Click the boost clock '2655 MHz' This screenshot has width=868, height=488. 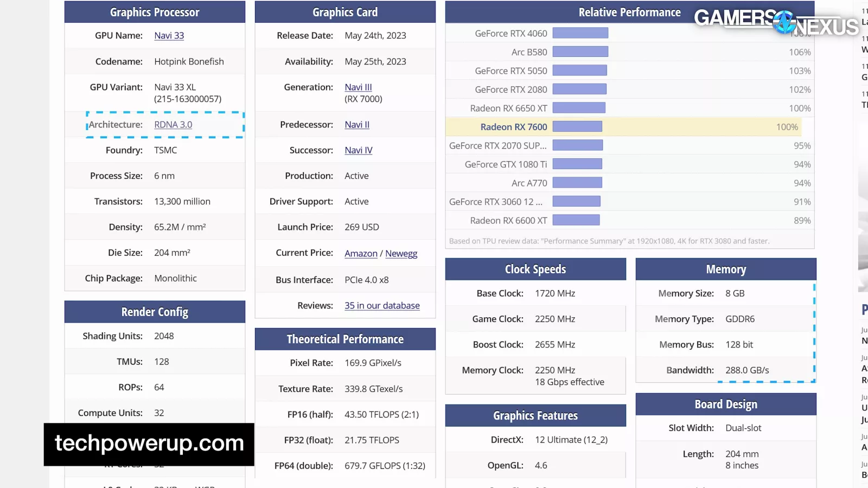[x=555, y=345]
